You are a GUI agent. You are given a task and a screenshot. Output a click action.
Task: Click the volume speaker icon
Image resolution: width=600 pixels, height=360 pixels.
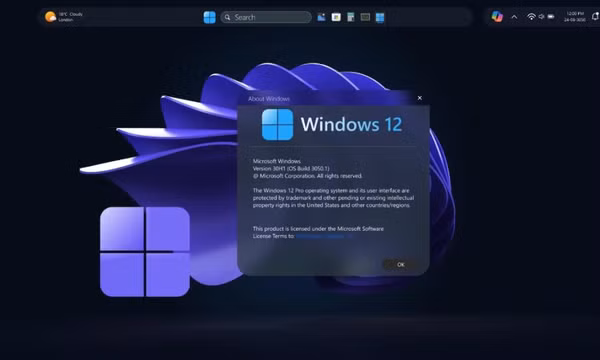click(541, 16)
